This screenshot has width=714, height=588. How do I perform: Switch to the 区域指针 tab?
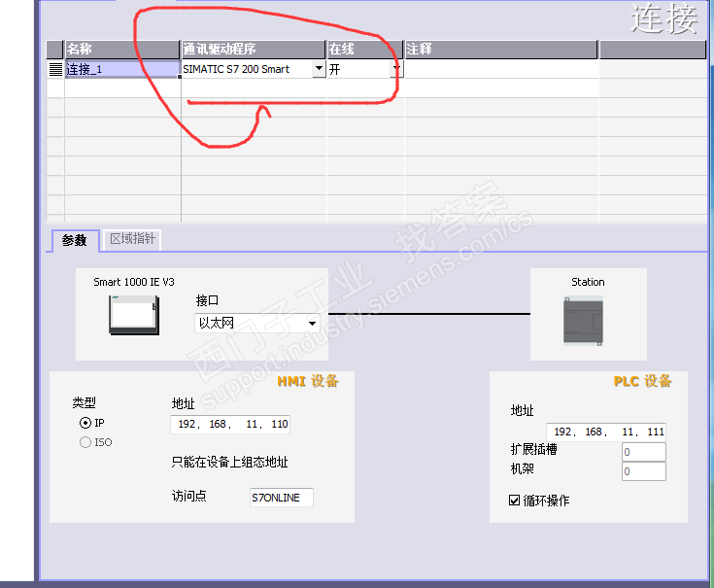[x=132, y=239]
